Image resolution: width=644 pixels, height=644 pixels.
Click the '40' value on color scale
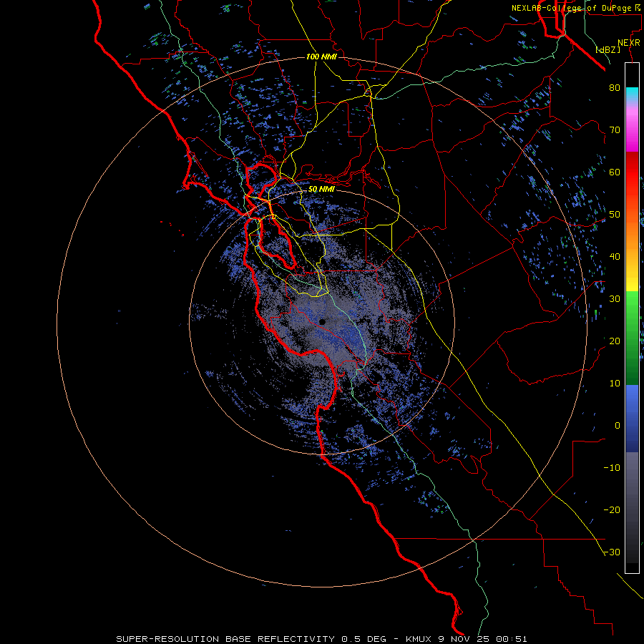[615, 257]
